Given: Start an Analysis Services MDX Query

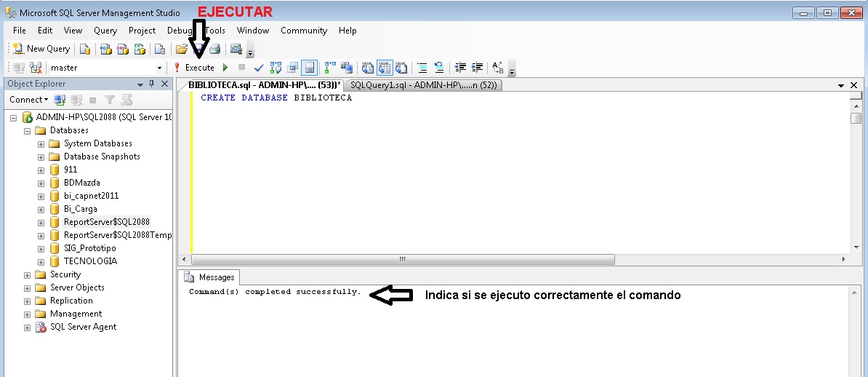Looking at the screenshot, I should pos(105,49).
